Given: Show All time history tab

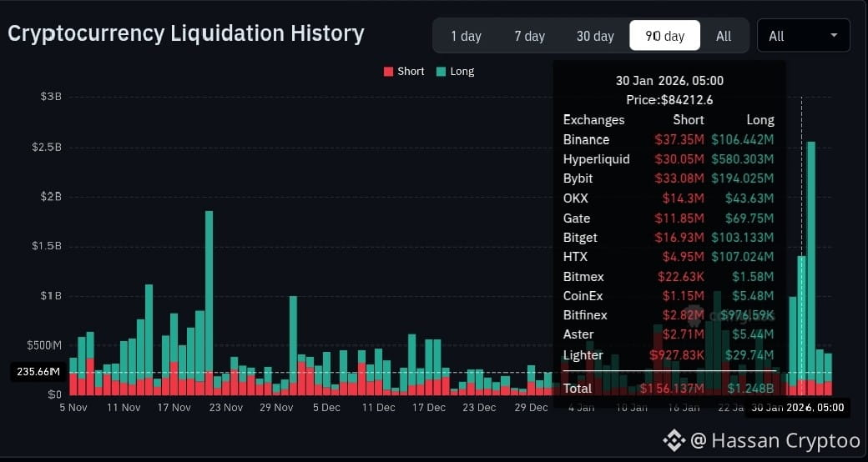Looking at the screenshot, I should [x=724, y=36].
